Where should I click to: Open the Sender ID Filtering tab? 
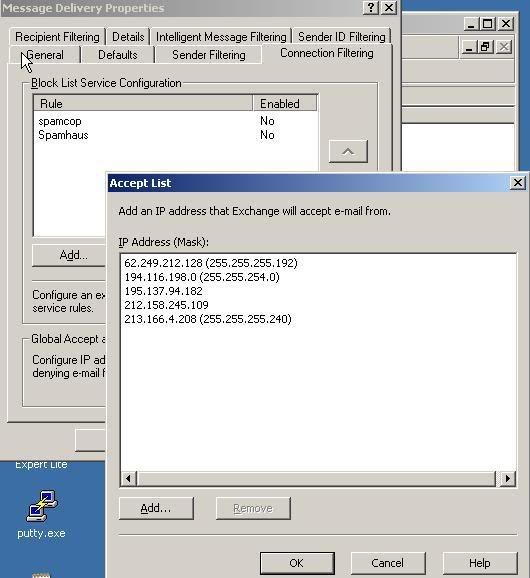click(x=342, y=37)
